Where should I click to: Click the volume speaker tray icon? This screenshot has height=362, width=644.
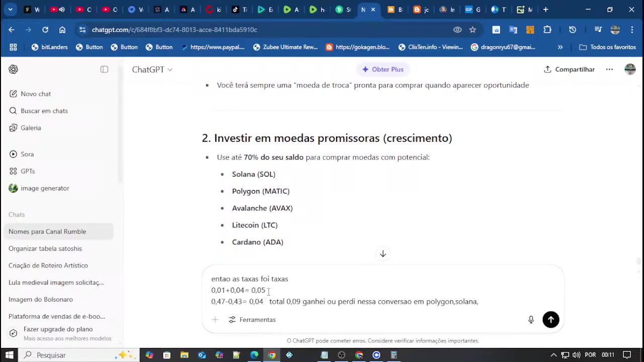pyautogui.click(x=577, y=355)
